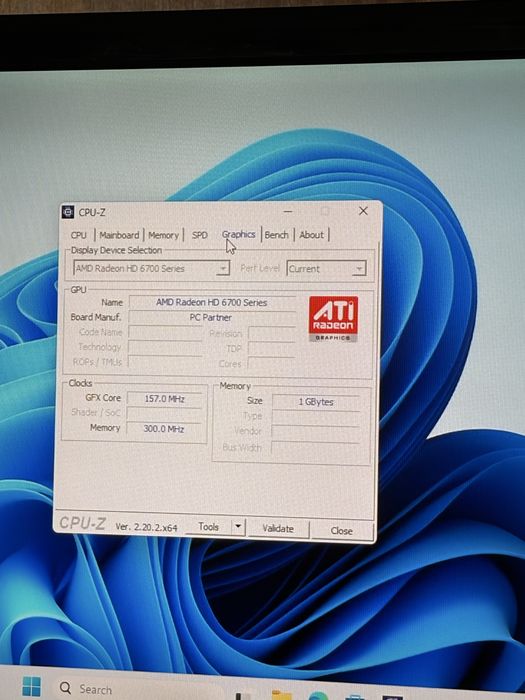
Task: Click the Tools button
Action: point(208,527)
